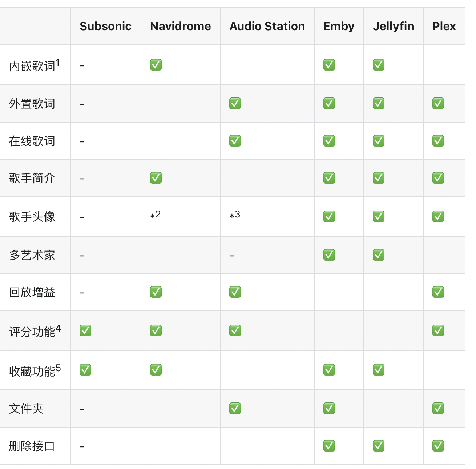Click Emby checkmark for 歌手简介
Image resolution: width=476 pixels, height=469 pixels.
[x=329, y=178]
